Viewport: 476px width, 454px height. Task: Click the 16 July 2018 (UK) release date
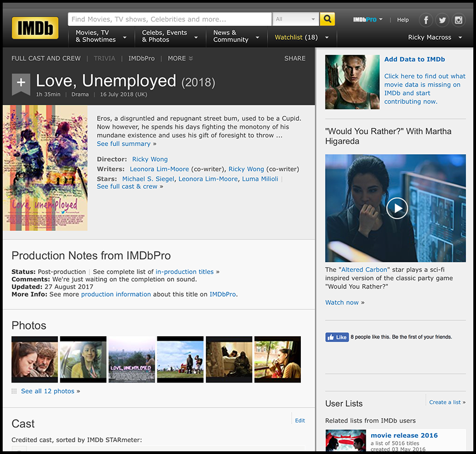(x=124, y=95)
